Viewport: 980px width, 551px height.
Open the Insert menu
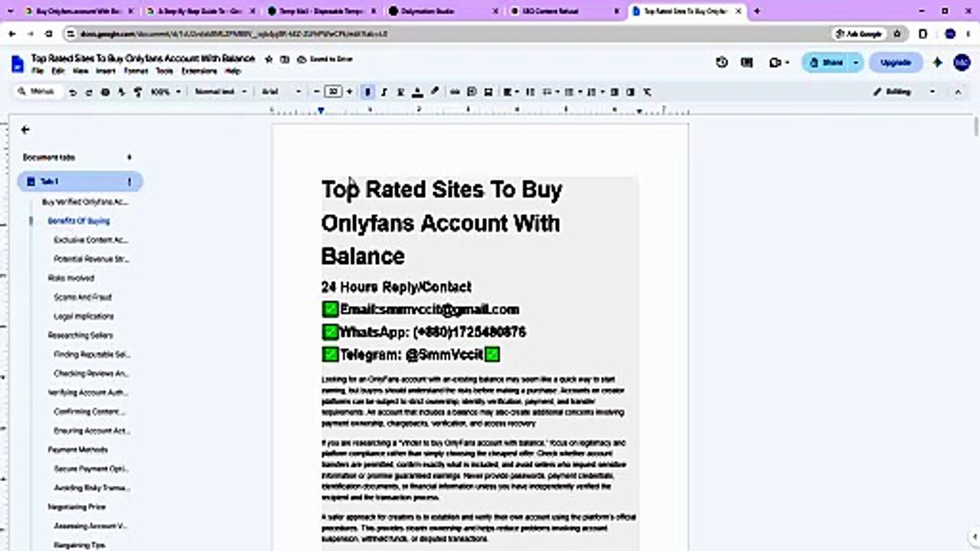[106, 71]
